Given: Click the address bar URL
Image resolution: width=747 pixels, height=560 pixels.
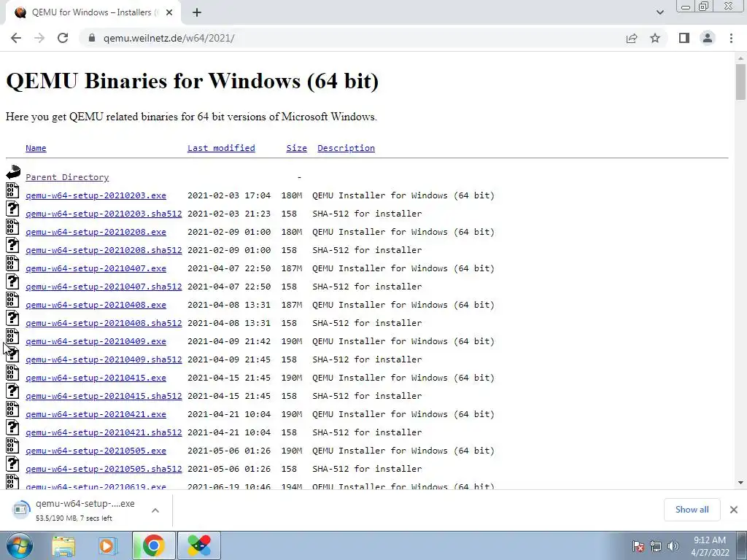Looking at the screenshot, I should [169, 38].
